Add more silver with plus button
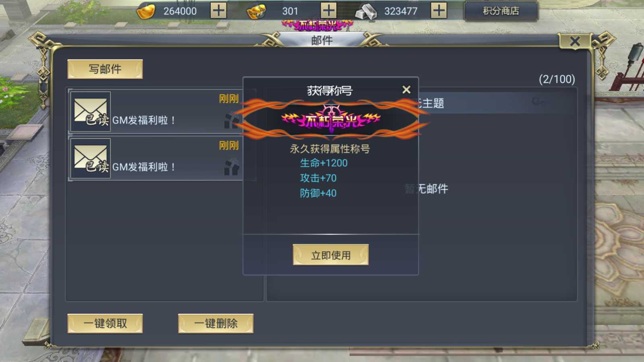 coord(439,10)
